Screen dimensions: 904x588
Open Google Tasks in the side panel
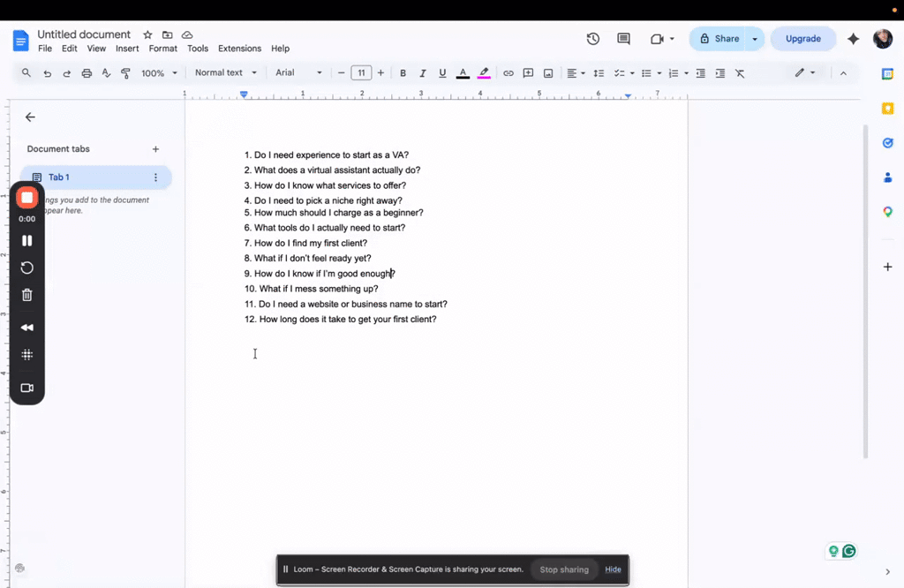tap(888, 143)
